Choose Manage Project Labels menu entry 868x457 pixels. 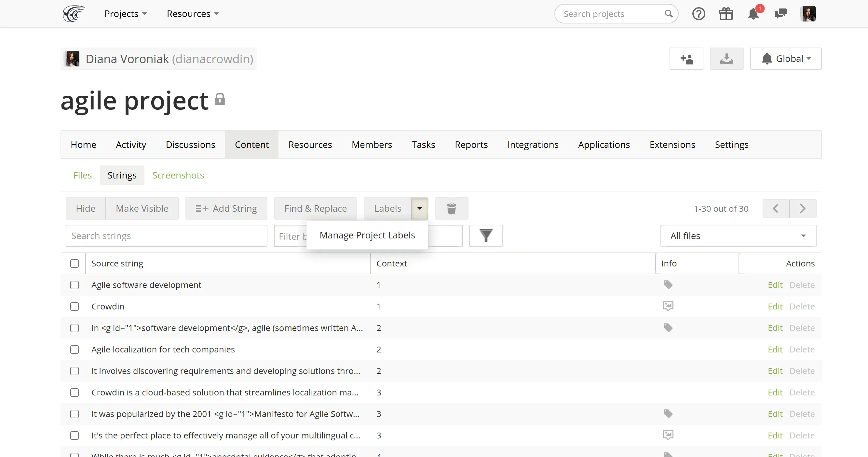367,235
